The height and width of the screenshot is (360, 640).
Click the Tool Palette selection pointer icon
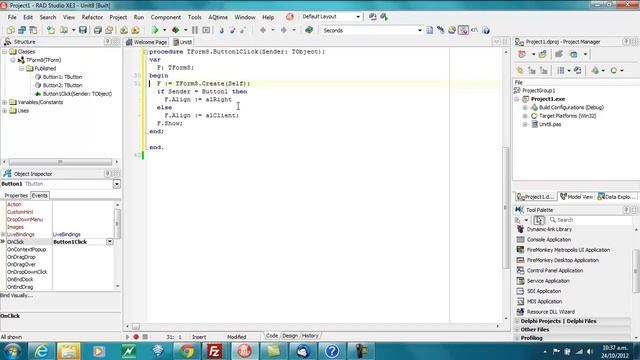[x=539, y=220]
